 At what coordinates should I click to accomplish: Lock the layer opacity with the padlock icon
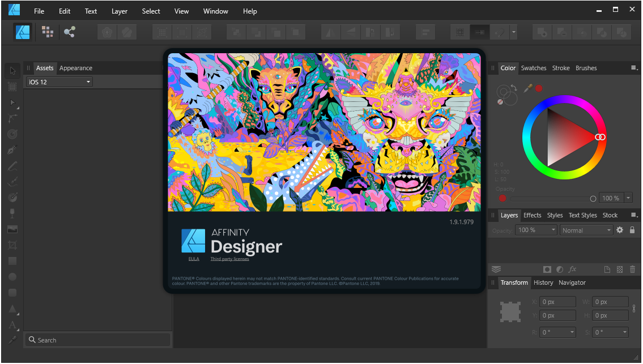click(632, 230)
